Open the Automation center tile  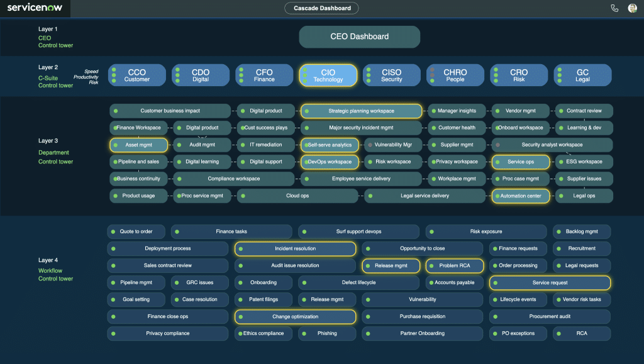click(520, 196)
